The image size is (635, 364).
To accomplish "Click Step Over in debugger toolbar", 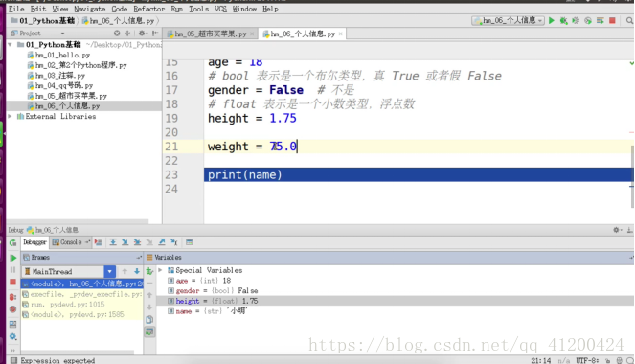I will 113,242.
